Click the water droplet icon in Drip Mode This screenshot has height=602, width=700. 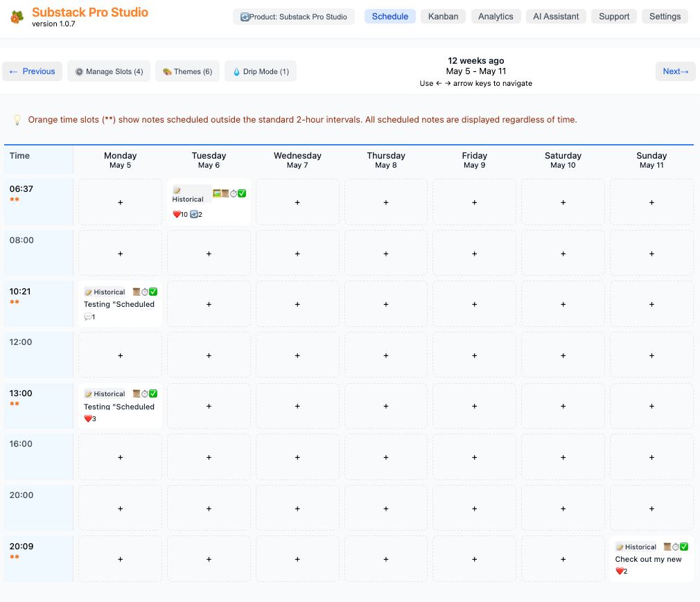(236, 71)
